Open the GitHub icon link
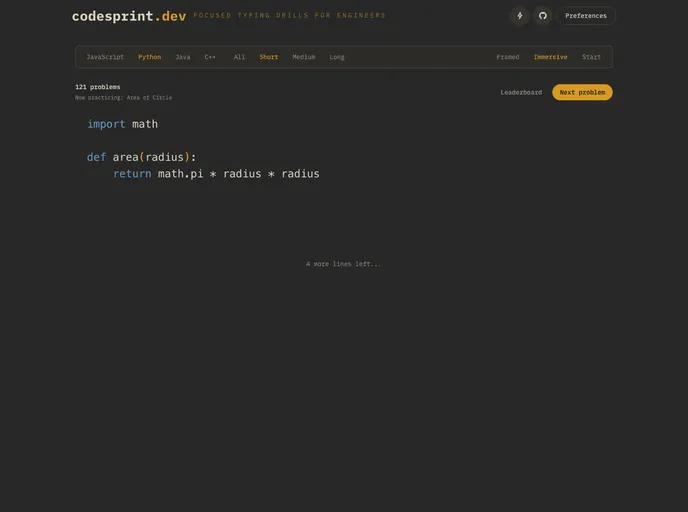The image size is (688, 512). point(543,16)
